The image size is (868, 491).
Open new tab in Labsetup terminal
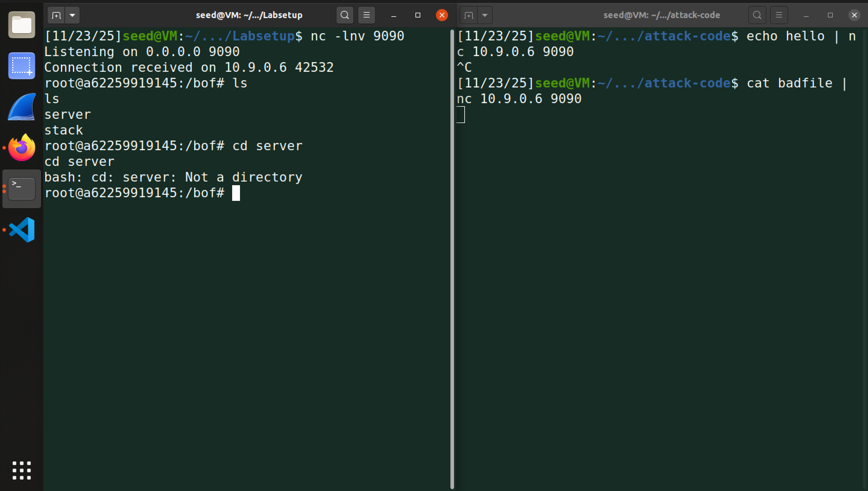[x=56, y=15]
